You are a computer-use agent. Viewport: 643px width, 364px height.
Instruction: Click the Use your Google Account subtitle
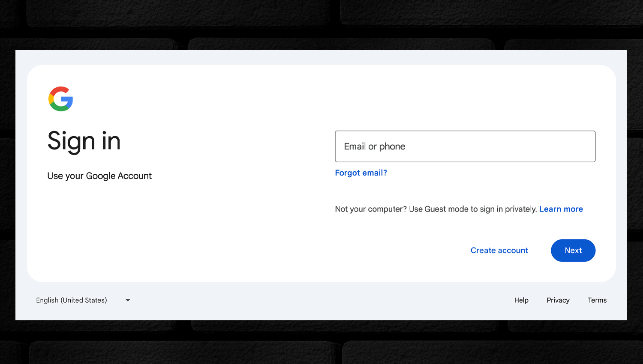tap(99, 176)
